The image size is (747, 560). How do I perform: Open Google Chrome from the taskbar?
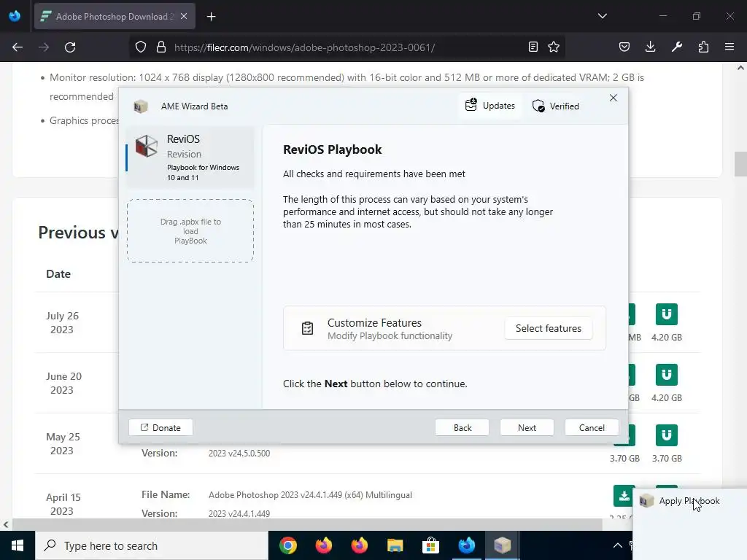click(287, 545)
